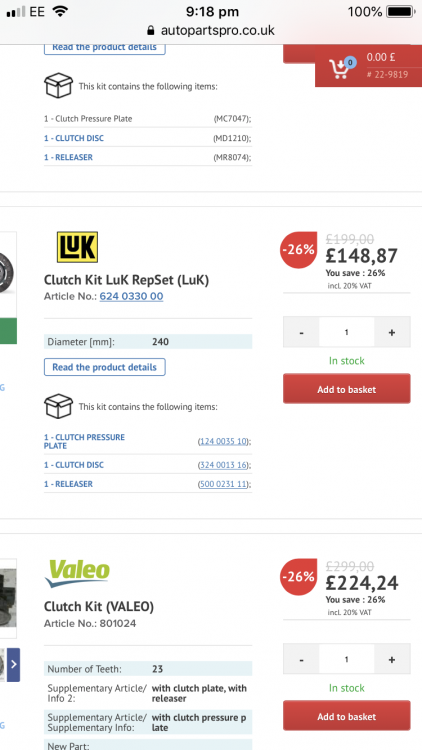Click the Valeo brand logo

point(77,574)
